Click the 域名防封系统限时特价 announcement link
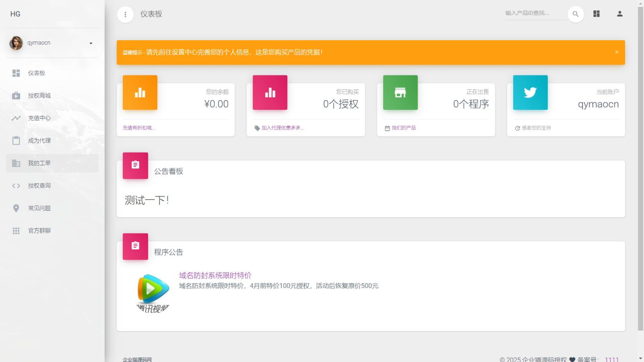Viewport: 644px width, 362px height. 215,275
